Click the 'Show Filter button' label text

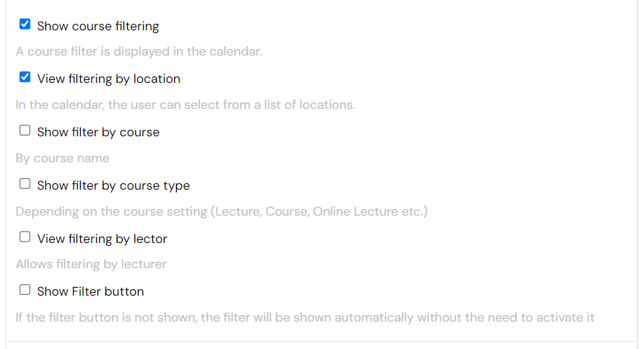91,291
